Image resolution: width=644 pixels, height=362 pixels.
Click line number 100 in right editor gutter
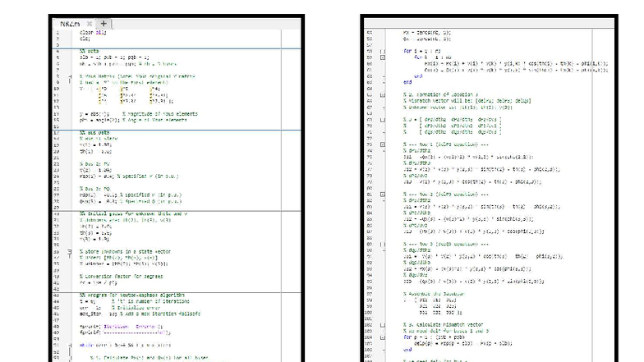(369, 313)
